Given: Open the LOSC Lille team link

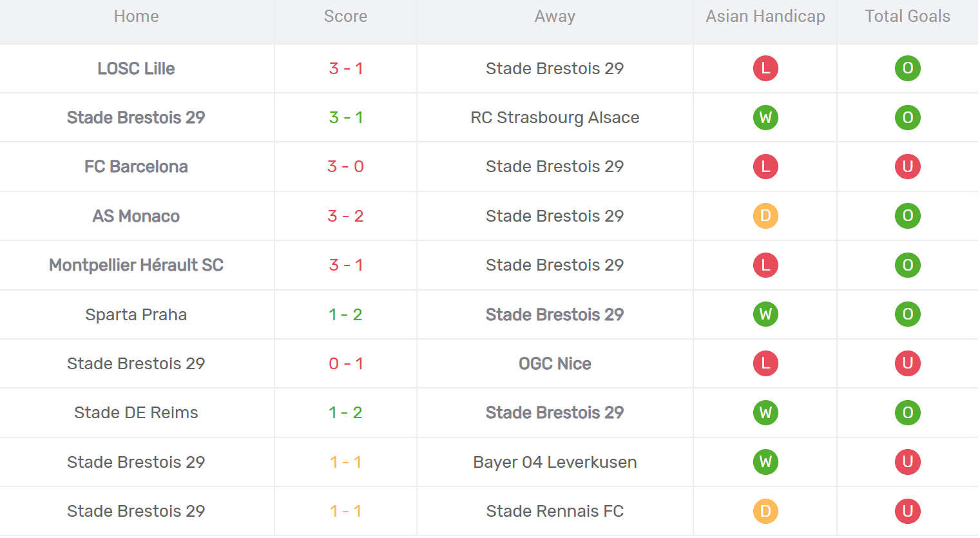Looking at the screenshot, I should [x=136, y=68].
